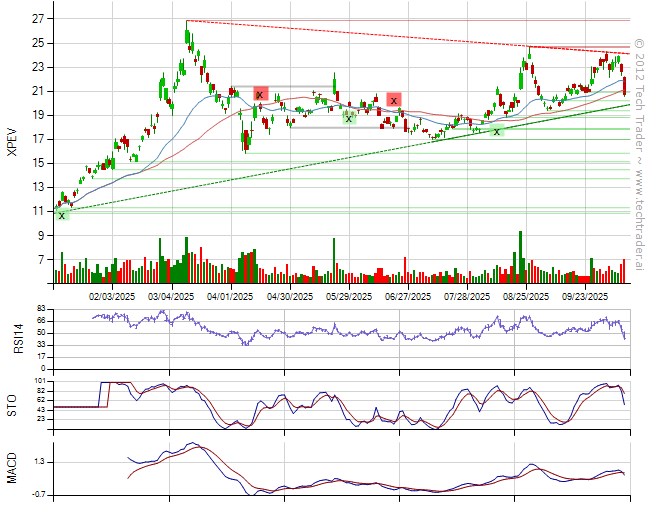Click the green X marker near price 11
Viewport: 657px width, 514px height.
(x=62, y=215)
